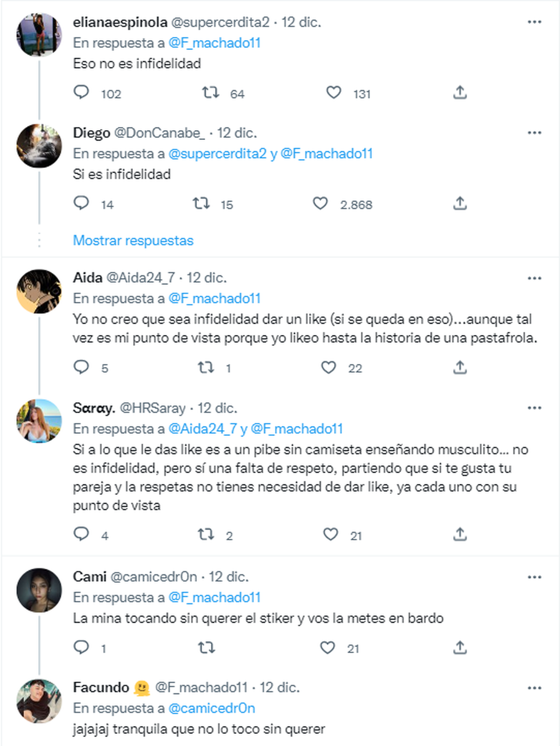560x746 pixels.
Task: Like Cami's tweet about the stiker
Action: point(328,648)
